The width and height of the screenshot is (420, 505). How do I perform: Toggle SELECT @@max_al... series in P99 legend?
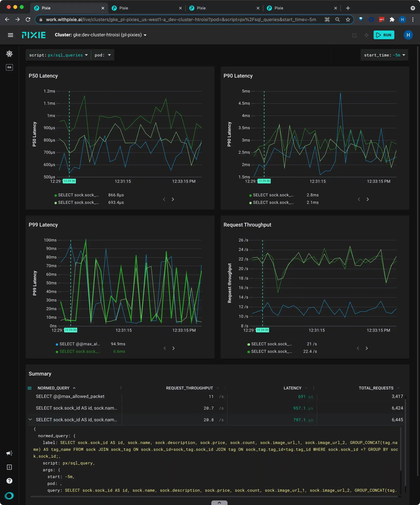(79, 344)
